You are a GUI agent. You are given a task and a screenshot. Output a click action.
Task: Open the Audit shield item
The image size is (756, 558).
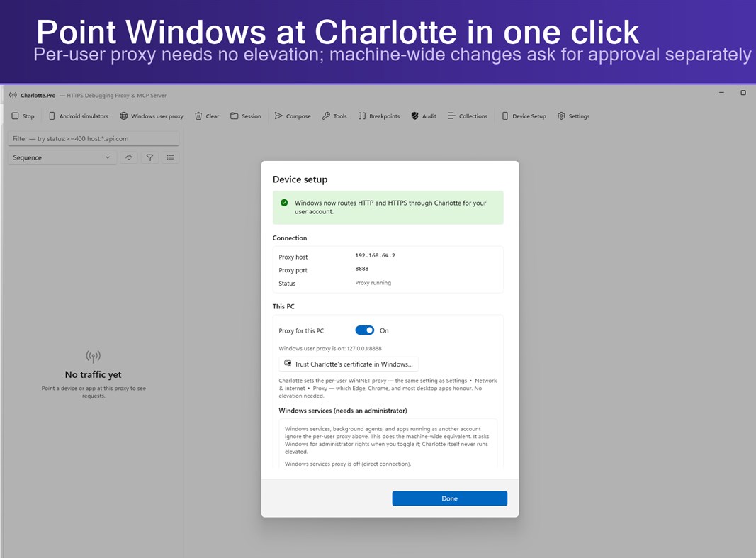point(423,116)
